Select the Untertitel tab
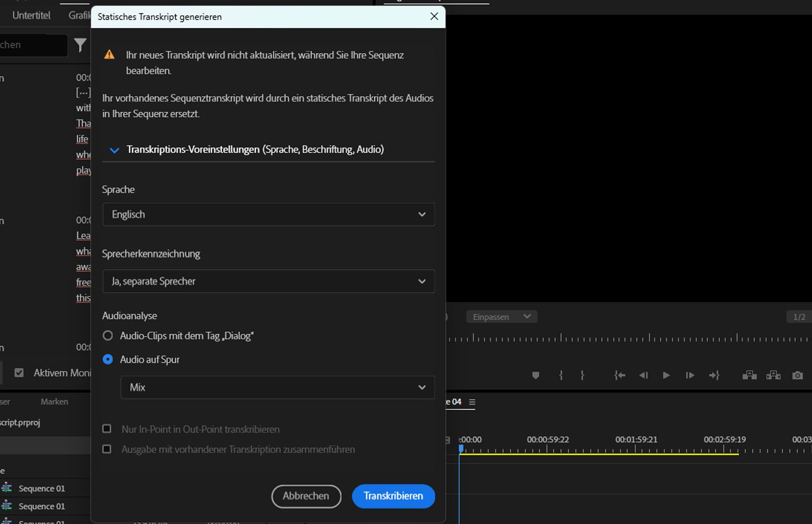 coord(31,15)
